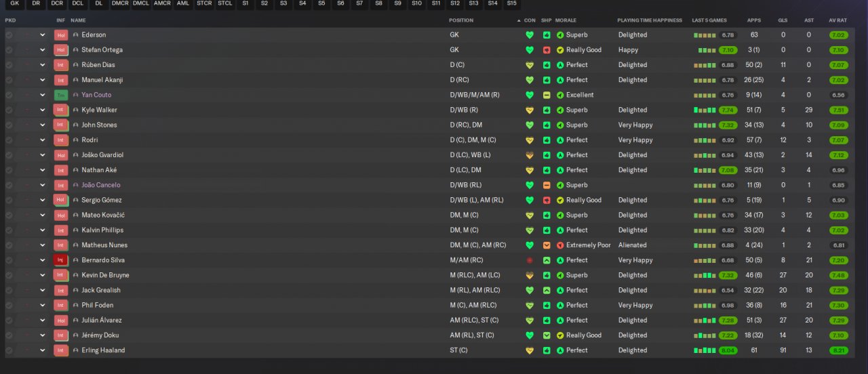The width and height of the screenshot is (868, 374).
Task: Open the selection dropdown for Kalvin Phillips
Action: click(42, 230)
